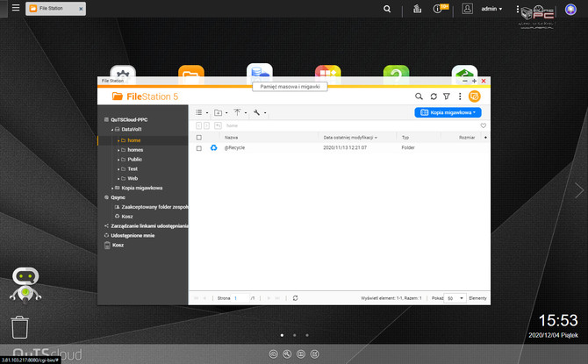
Task: Select the second desktop page dot
Action: click(294, 335)
